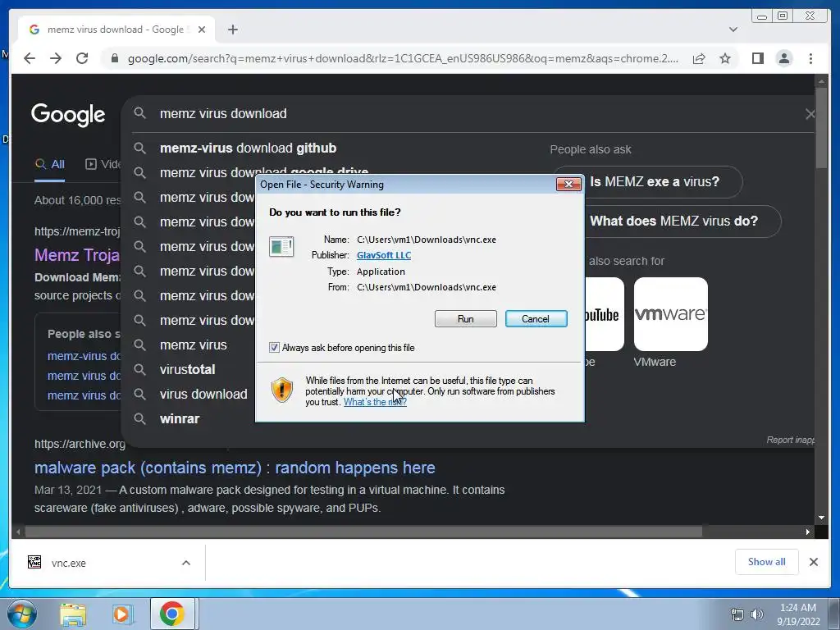
Task: Click Chrome icon on taskbar
Action: point(171,614)
